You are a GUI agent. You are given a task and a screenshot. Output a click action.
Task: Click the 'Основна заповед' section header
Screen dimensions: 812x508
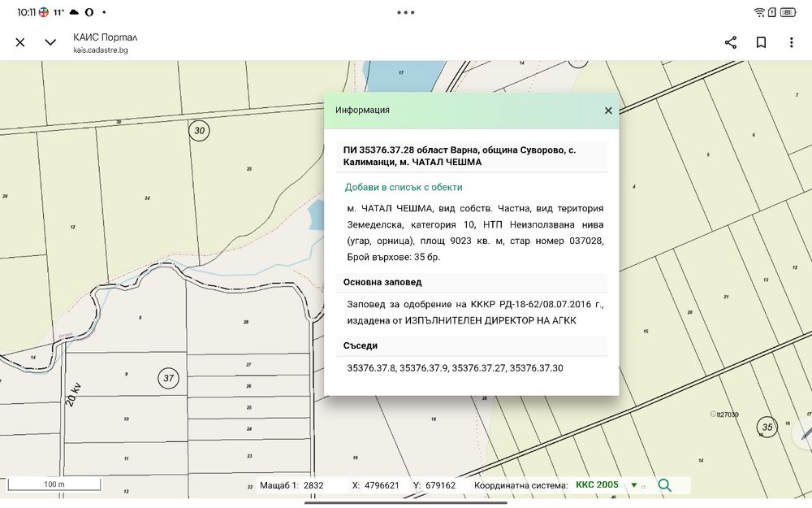[x=382, y=282]
